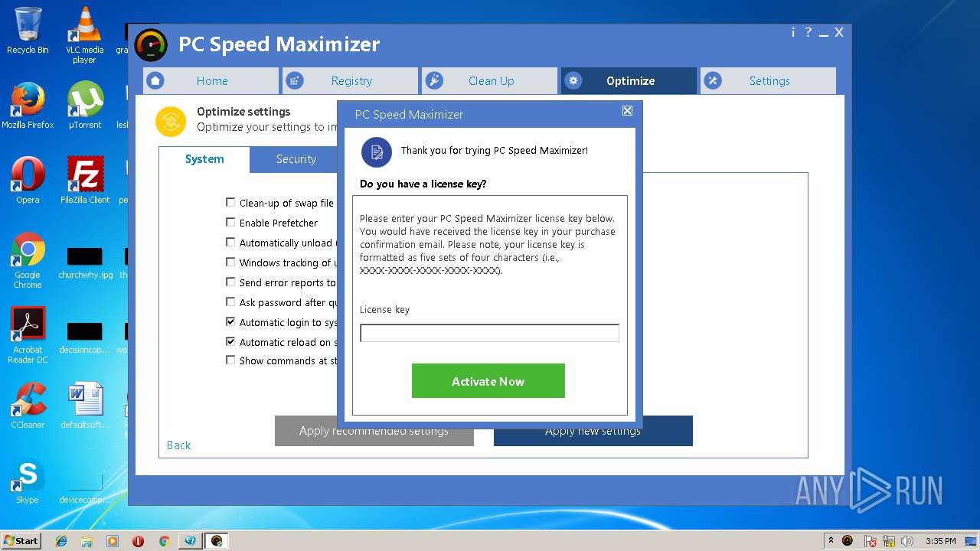The image size is (980, 551).
Task: Open FileZilla Client desktop icon
Action: pos(85,181)
